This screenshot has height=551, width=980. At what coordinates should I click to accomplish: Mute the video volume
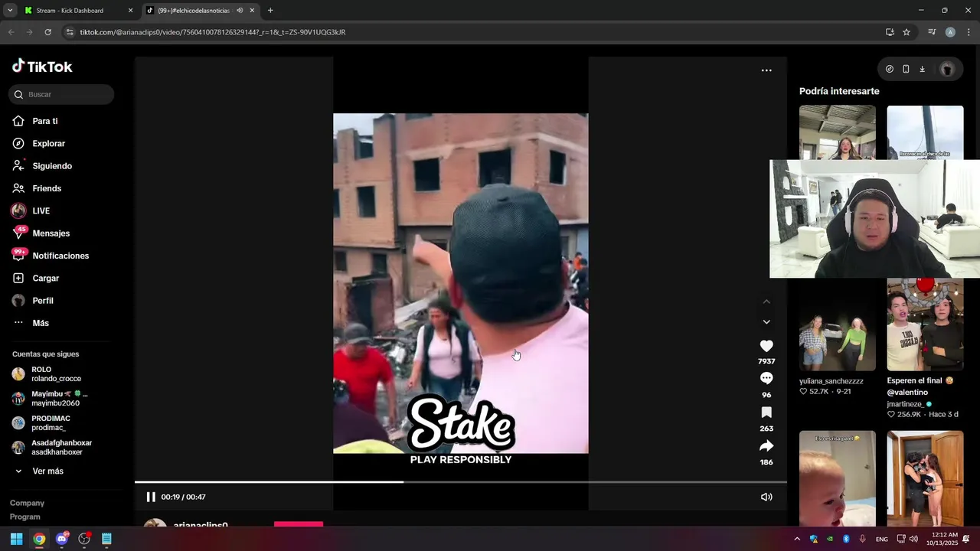(766, 497)
